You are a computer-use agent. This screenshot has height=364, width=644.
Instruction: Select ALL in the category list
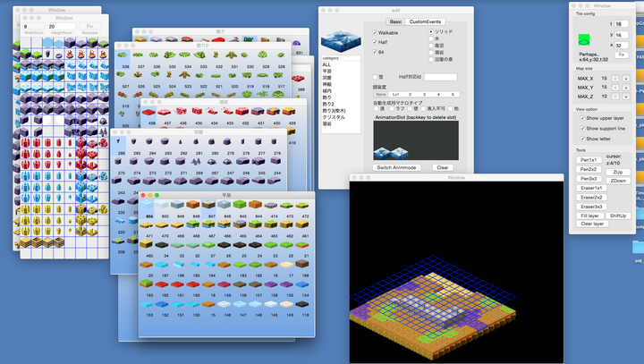(x=326, y=65)
